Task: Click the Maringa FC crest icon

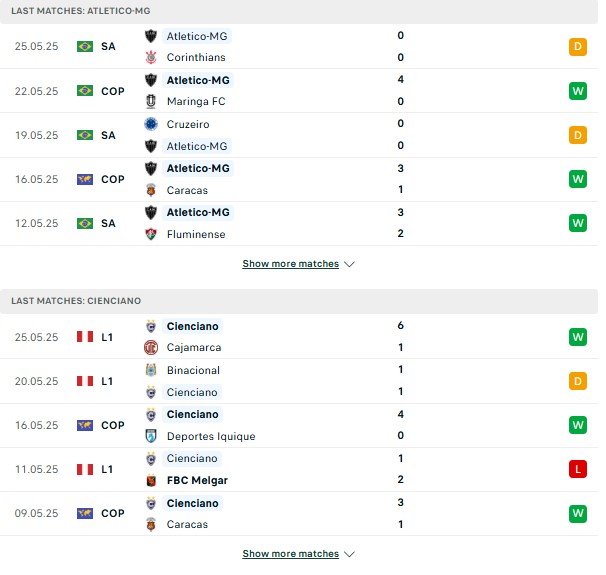Action: [151, 101]
